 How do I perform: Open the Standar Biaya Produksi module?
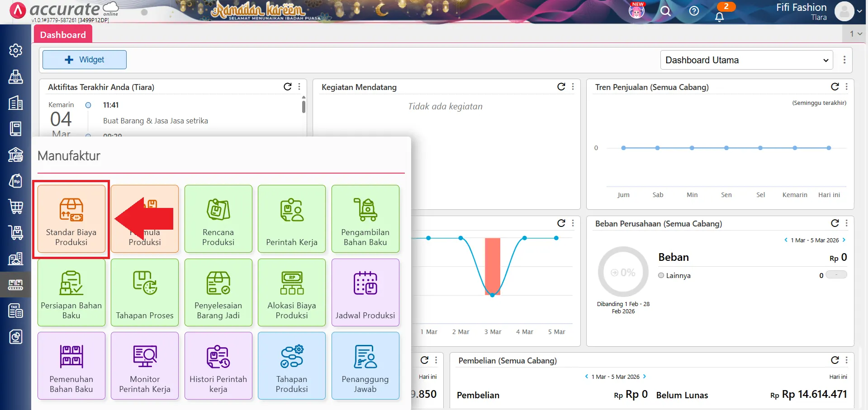tap(71, 219)
